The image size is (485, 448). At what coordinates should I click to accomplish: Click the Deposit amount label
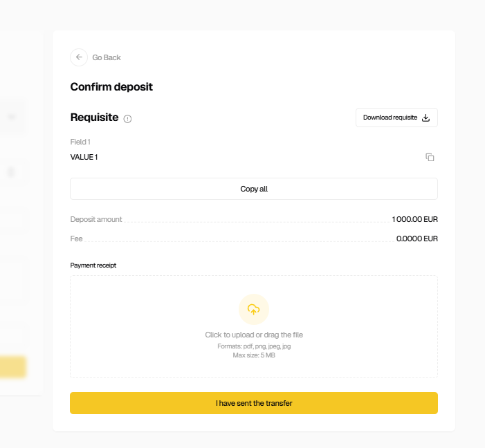pyautogui.click(x=96, y=219)
